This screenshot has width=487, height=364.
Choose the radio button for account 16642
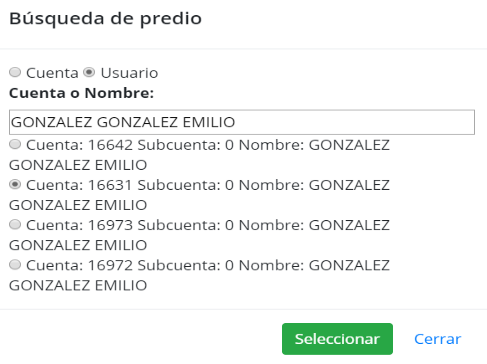(15, 144)
